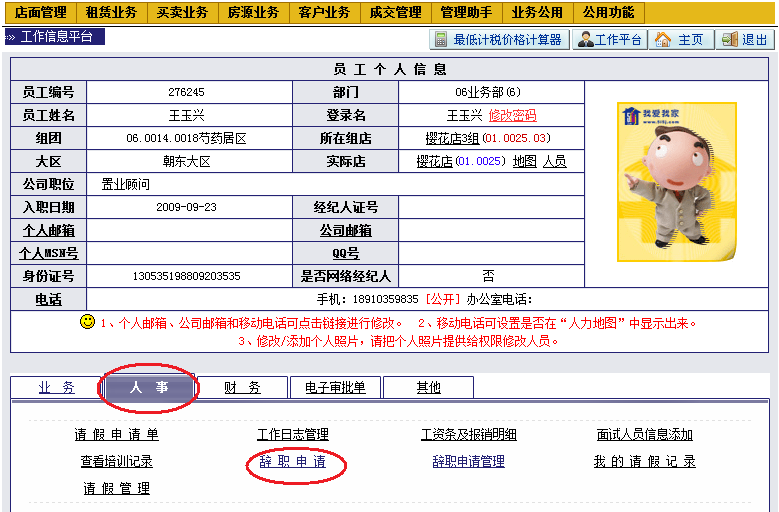
Task: Open the 店面管理 menu
Action: click(41, 12)
